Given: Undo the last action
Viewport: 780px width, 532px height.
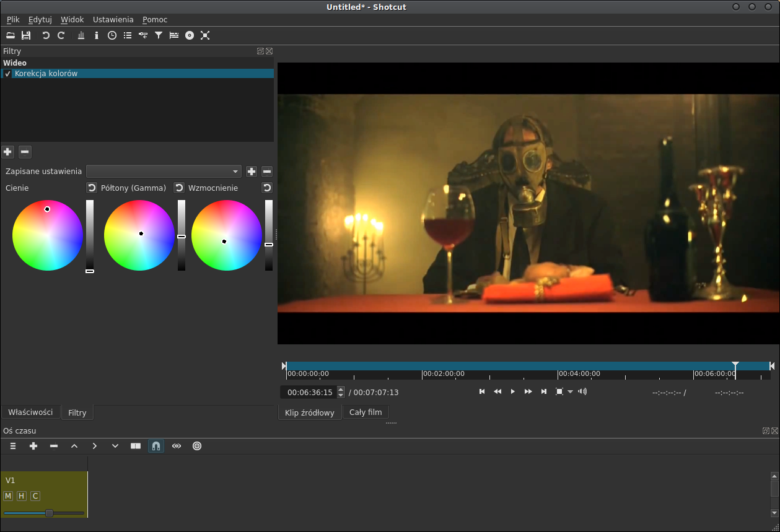Looking at the screenshot, I should coord(46,35).
